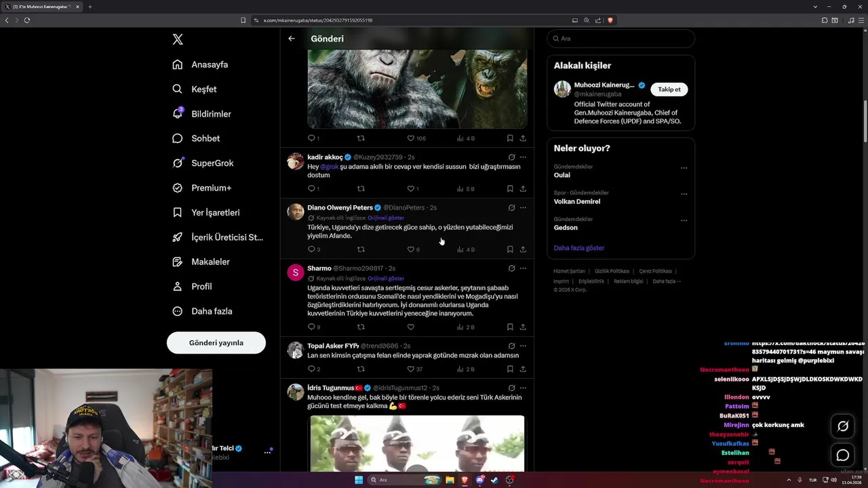This screenshot has height=488, width=868.
Task: Go back with Gönderi arrow
Action: (x=292, y=39)
